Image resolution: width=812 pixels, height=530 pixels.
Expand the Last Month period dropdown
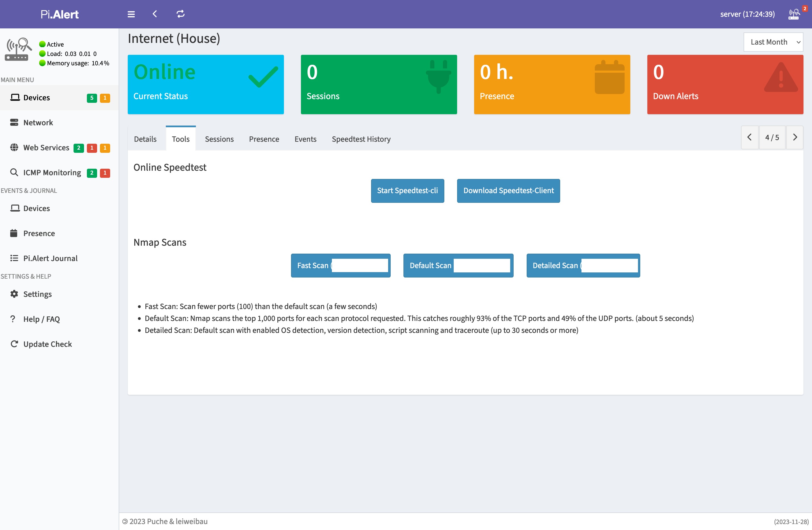[773, 42]
